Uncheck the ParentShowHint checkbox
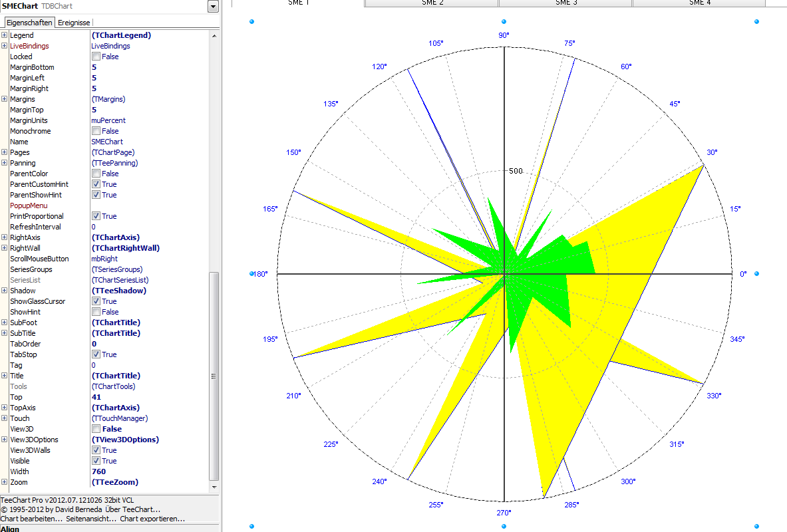Image resolution: width=787 pixels, height=532 pixels. tap(96, 195)
